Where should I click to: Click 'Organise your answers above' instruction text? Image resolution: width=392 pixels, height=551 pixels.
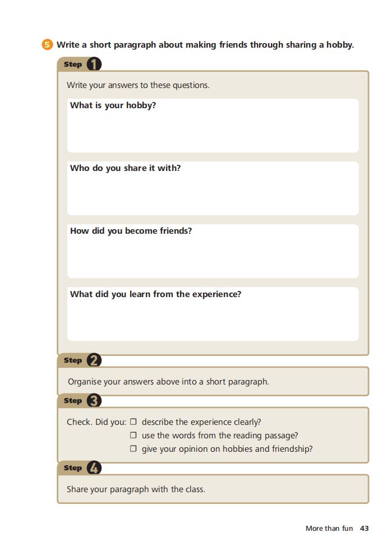click(168, 382)
